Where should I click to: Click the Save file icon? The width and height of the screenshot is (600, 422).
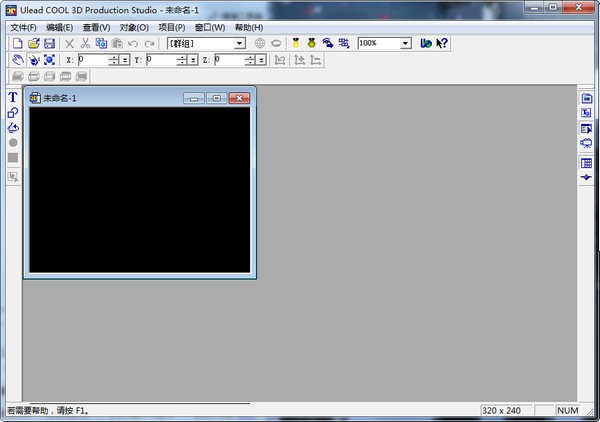(x=49, y=44)
